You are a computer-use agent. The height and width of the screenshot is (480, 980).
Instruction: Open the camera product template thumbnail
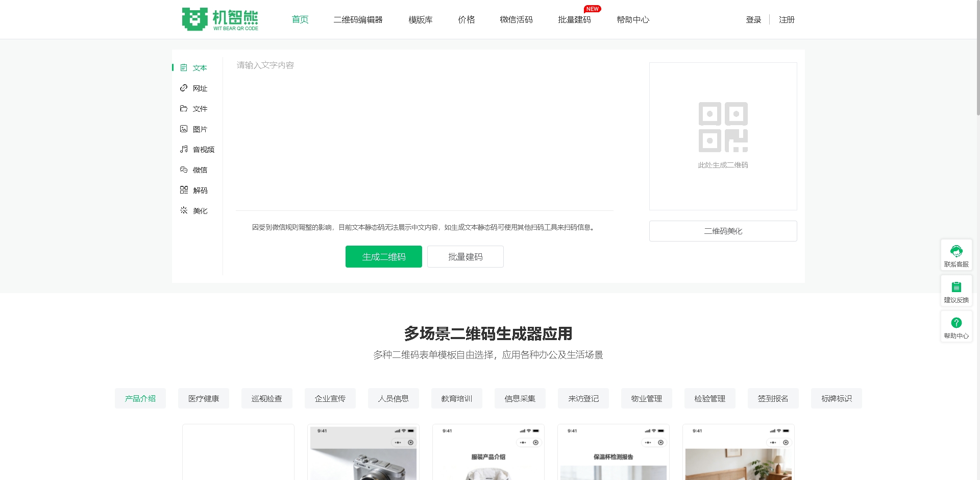(363, 452)
